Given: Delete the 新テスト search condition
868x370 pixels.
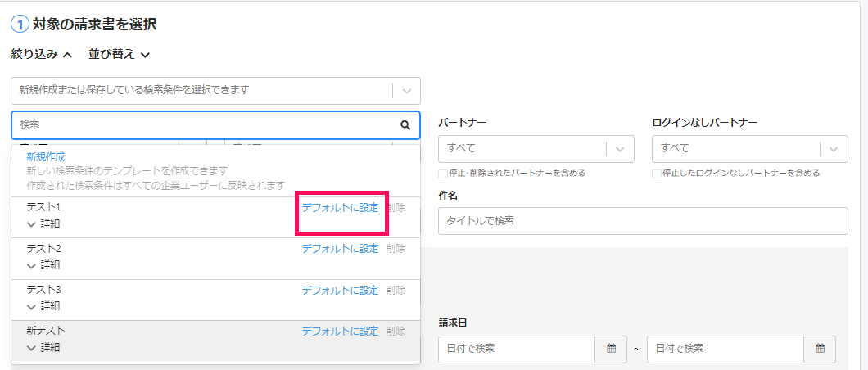Looking at the screenshot, I should point(396,332).
